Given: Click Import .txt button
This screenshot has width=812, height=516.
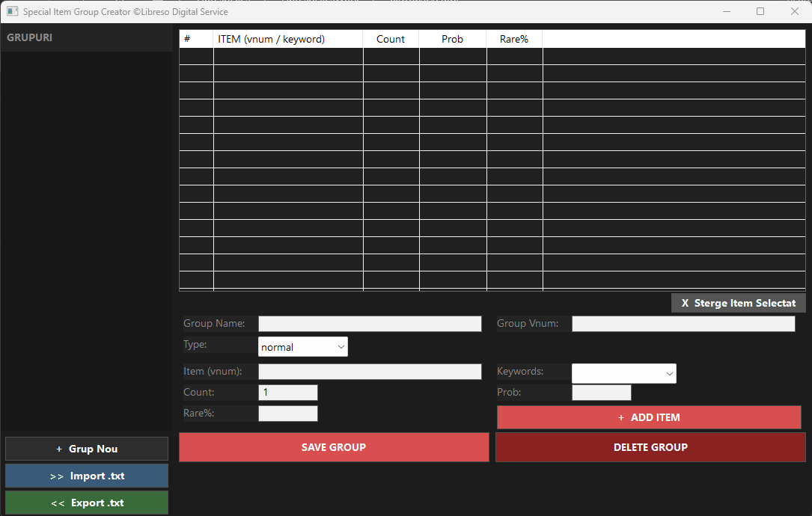Looking at the screenshot, I should [87, 476].
